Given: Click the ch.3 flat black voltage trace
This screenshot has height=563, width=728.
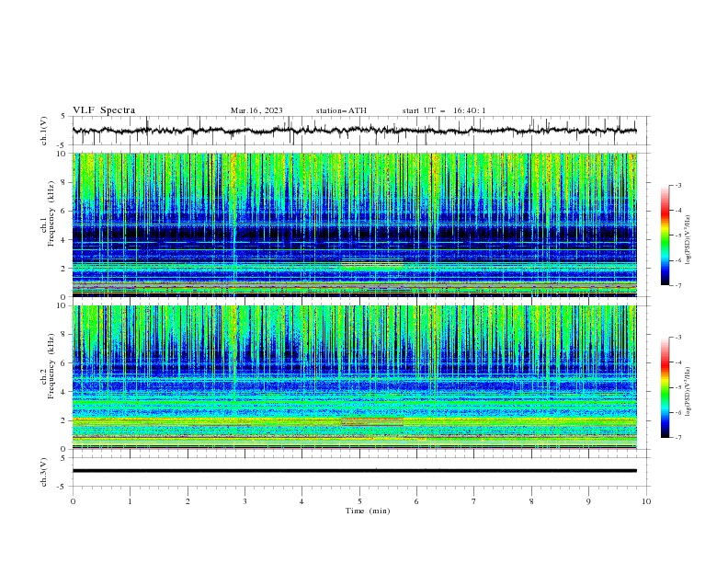Looking at the screenshot, I should click(x=354, y=471).
